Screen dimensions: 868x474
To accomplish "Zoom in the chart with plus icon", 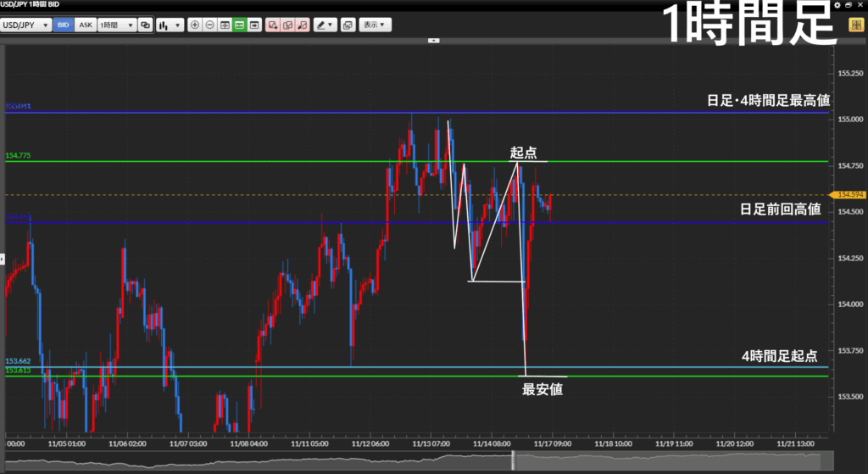I will point(195,25).
